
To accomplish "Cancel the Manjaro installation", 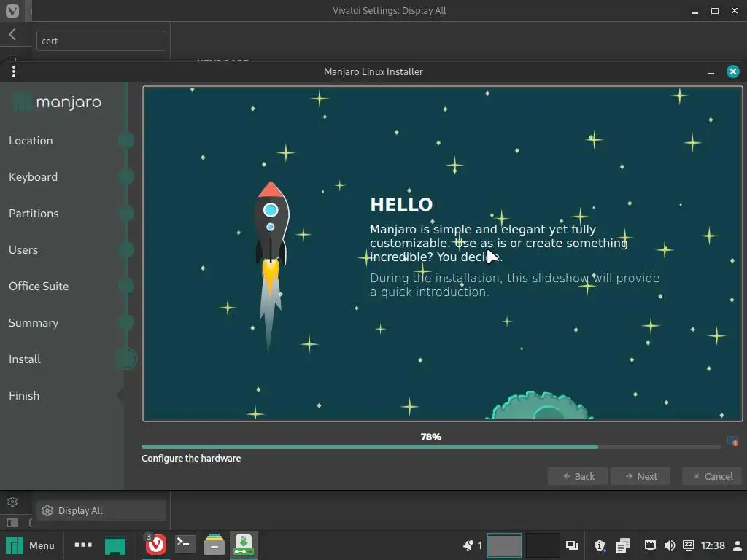I will (712, 476).
